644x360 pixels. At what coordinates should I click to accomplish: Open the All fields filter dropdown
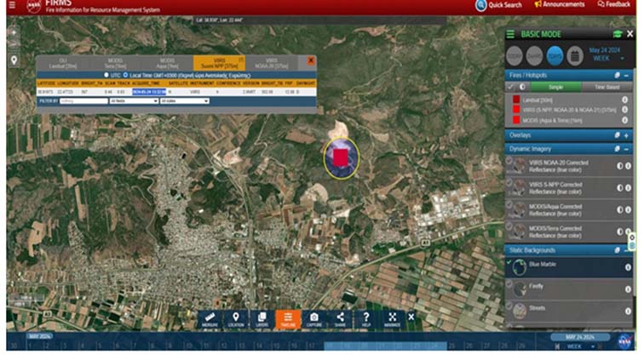tap(134, 101)
